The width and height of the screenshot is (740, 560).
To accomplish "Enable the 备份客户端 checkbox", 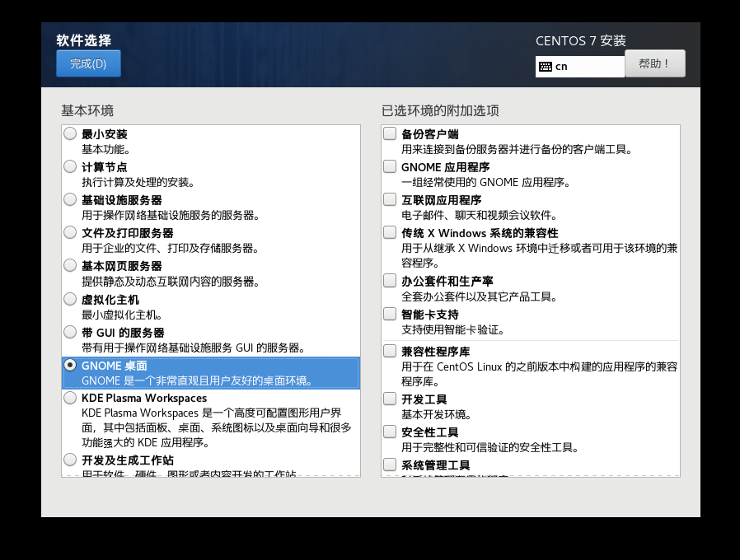I will (390, 133).
